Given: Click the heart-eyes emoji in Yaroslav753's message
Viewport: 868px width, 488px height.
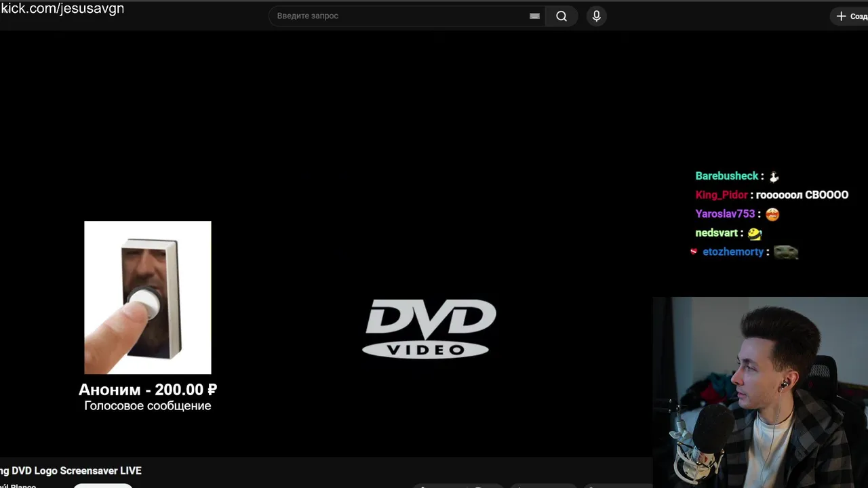Looking at the screenshot, I should [x=772, y=214].
